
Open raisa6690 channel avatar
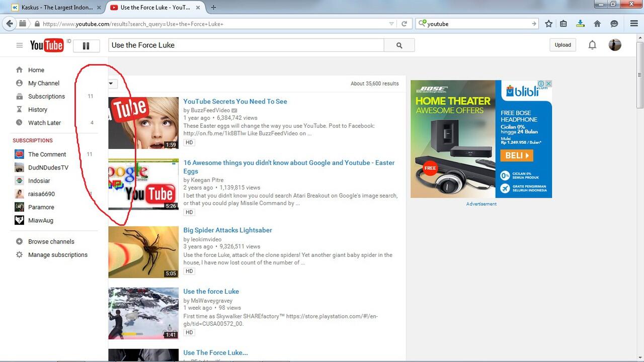pos(19,194)
